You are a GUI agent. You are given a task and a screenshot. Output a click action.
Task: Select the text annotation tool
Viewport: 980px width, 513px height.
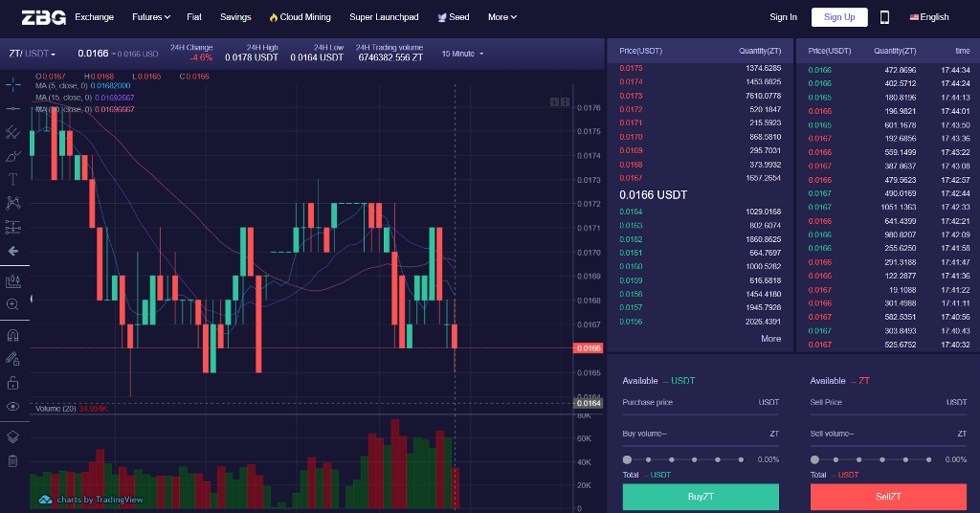pyautogui.click(x=13, y=179)
